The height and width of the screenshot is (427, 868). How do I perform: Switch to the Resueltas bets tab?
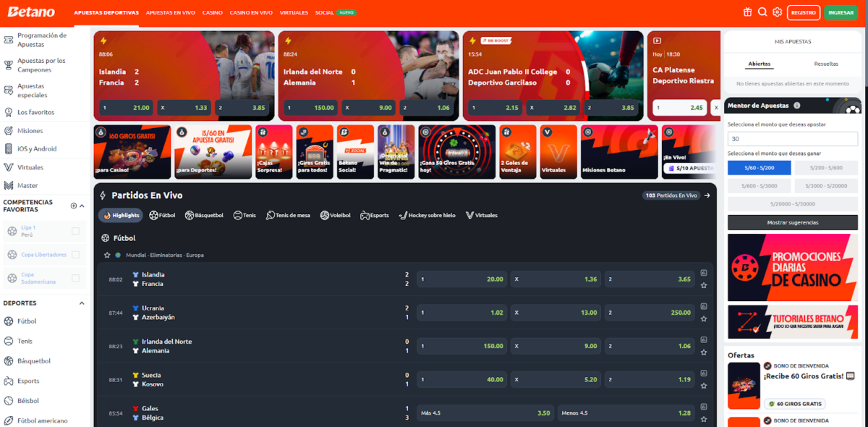click(826, 64)
